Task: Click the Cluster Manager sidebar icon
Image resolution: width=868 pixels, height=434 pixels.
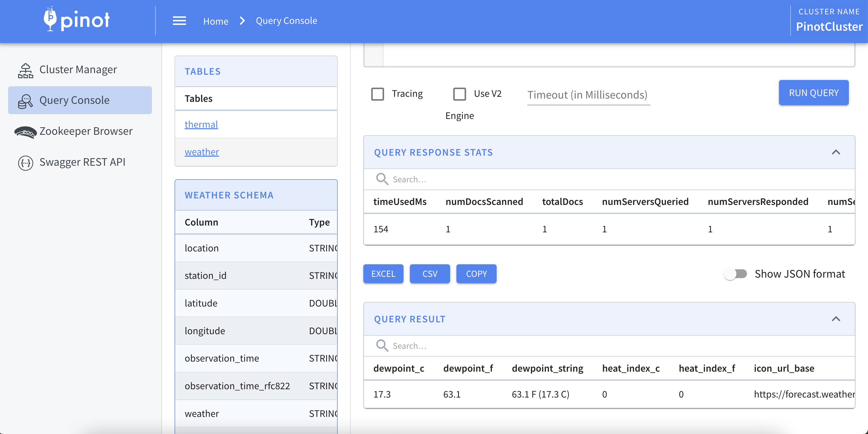Action: click(25, 70)
